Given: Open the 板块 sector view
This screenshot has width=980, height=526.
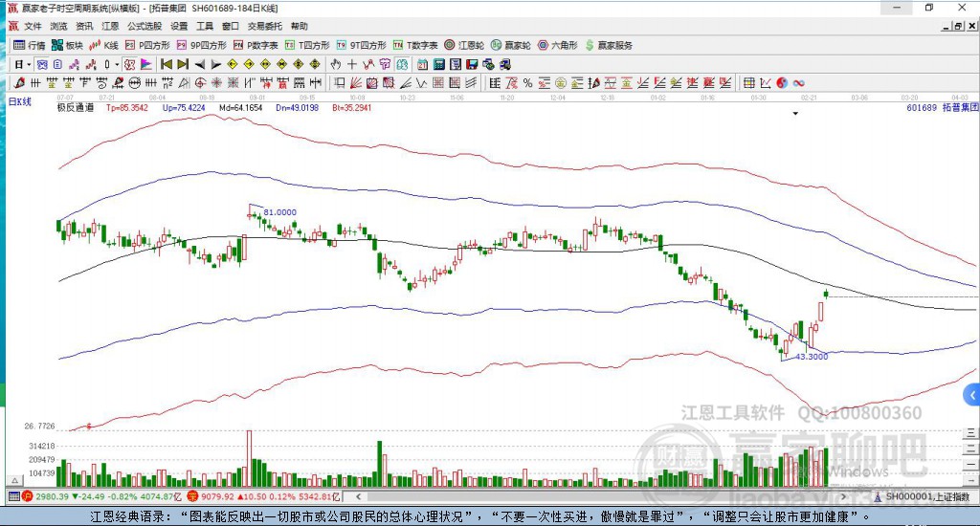Looking at the screenshot, I should 68,45.
